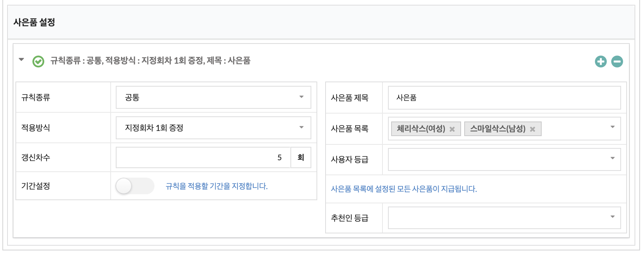Open the 사은품 목록 dropdown arrow
Viewport: 644px width, 254px height.
(x=612, y=127)
